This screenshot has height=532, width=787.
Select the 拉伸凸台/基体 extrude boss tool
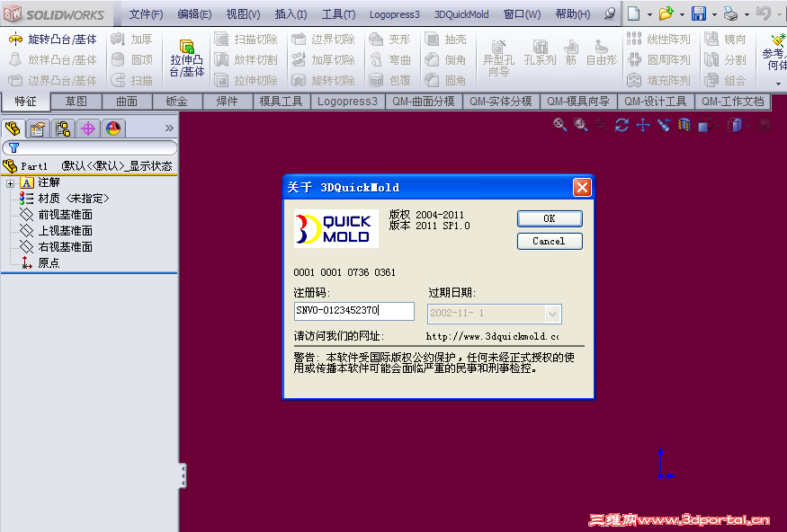pyautogui.click(x=187, y=59)
